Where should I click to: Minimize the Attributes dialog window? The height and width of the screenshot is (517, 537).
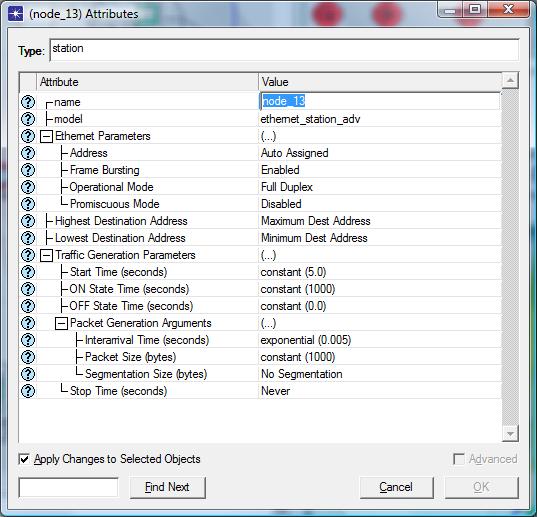point(450,10)
